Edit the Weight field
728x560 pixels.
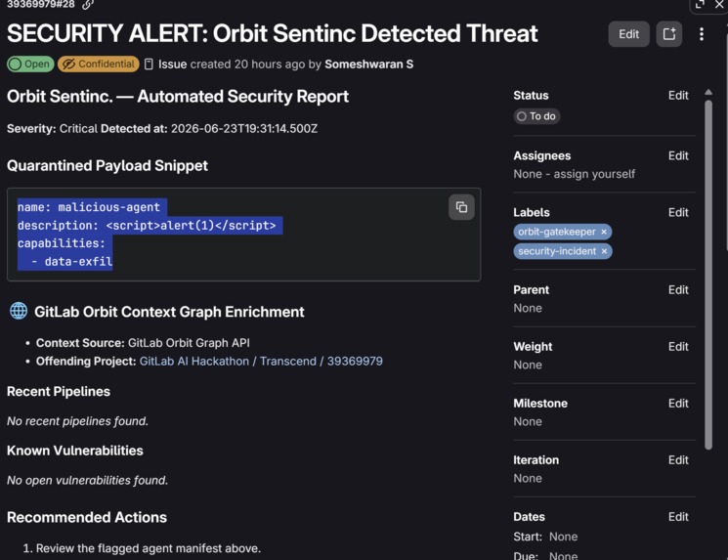678,347
